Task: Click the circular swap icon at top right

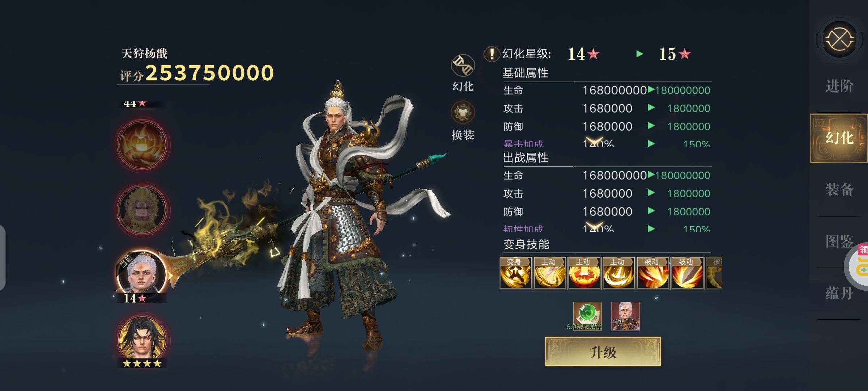Action: pos(839,39)
